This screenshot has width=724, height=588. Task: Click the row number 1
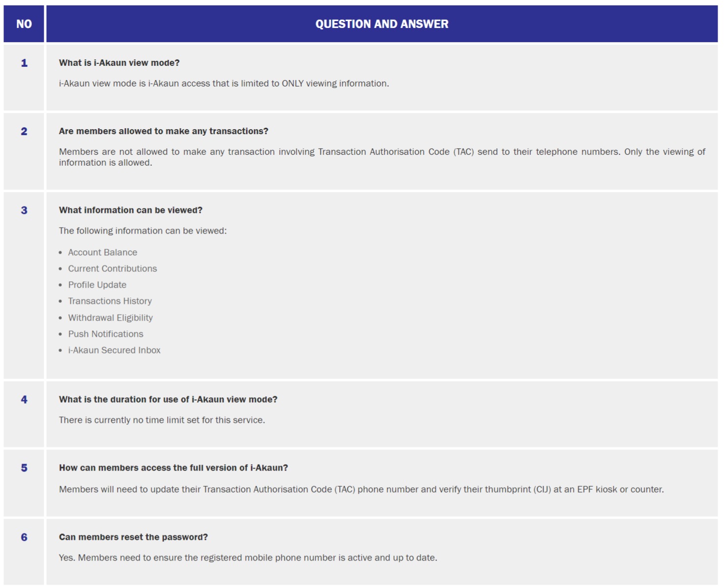click(x=24, y=63)
